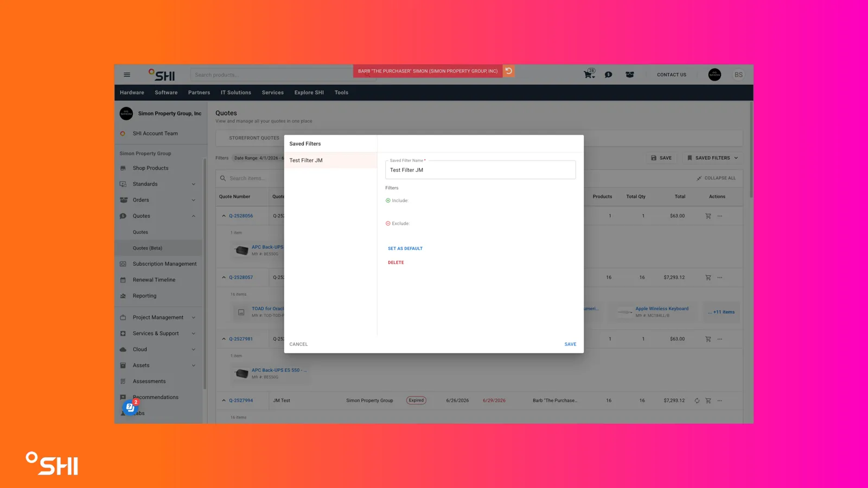868x488 pixels.
Task: Open Contact Us link
Action: tap(672, 75)
